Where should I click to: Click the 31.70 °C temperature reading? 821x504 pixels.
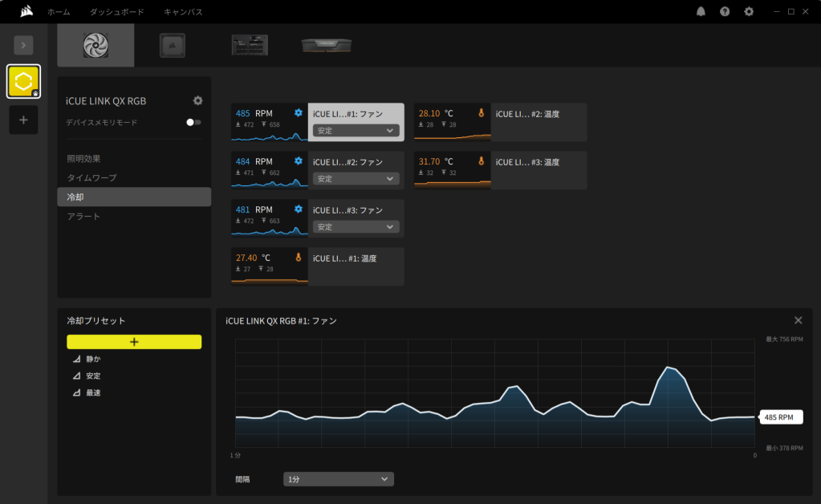point(436,161)
